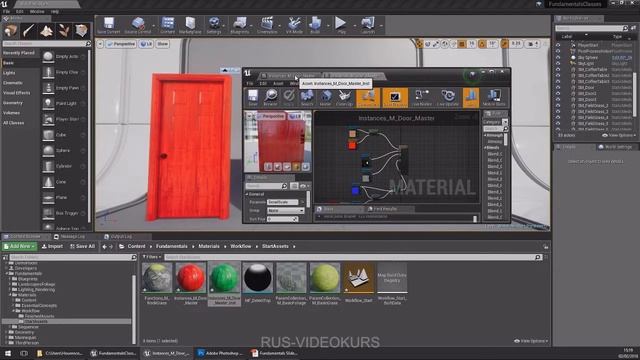Toggle Connectors button in material editor
This screenshot has width=640, height=360.
point(368,98)
